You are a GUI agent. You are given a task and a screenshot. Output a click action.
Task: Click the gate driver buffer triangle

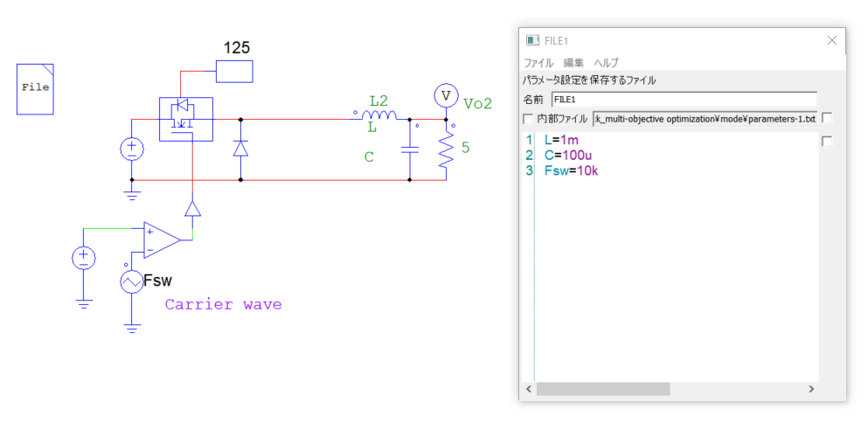192,208
